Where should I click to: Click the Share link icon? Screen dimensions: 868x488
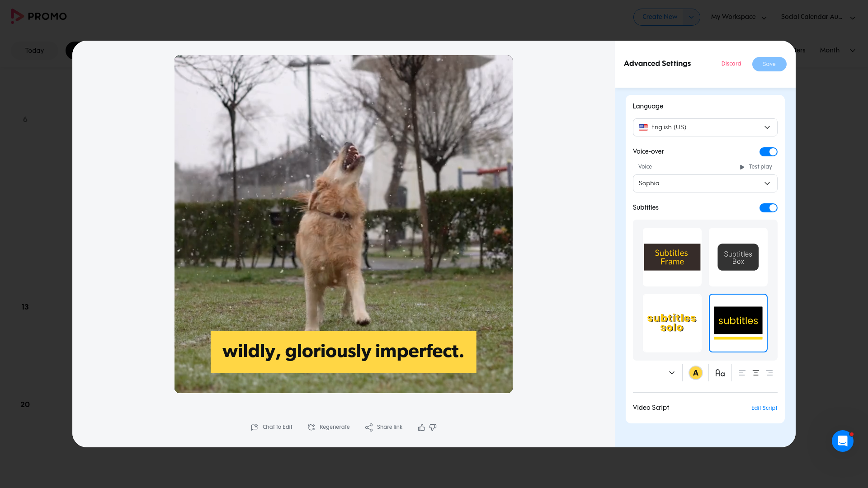point(369,427)
